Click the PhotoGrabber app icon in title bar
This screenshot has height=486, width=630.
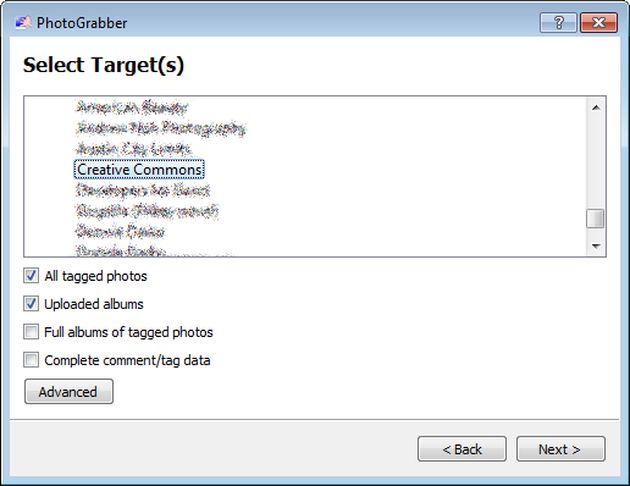pyautogui.click(x=23, y=22)
